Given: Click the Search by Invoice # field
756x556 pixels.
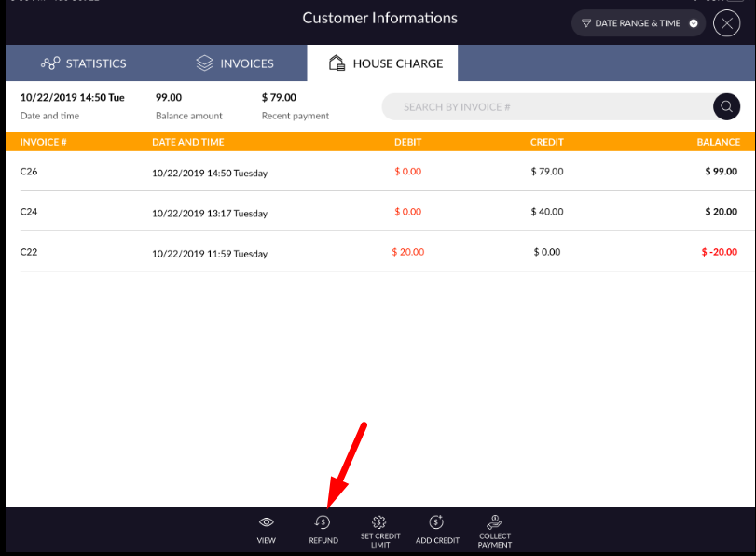Looking at the screenshot, I should [545, 107].
